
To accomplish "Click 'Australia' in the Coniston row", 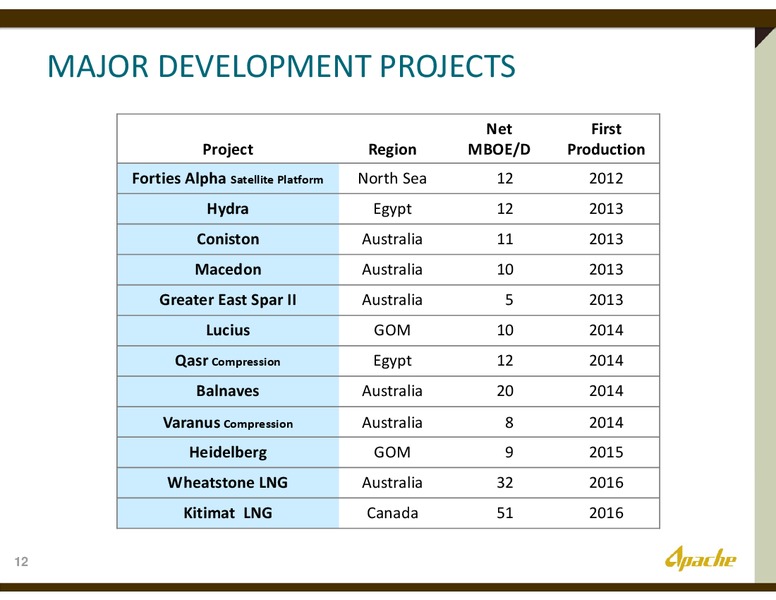I will pos(392,239).
